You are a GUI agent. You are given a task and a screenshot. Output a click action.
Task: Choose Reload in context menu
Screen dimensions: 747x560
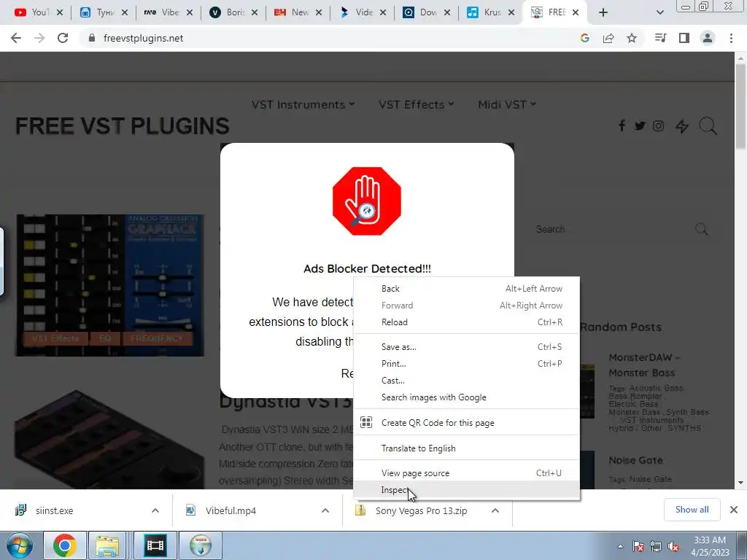click(x=466, y=322)
